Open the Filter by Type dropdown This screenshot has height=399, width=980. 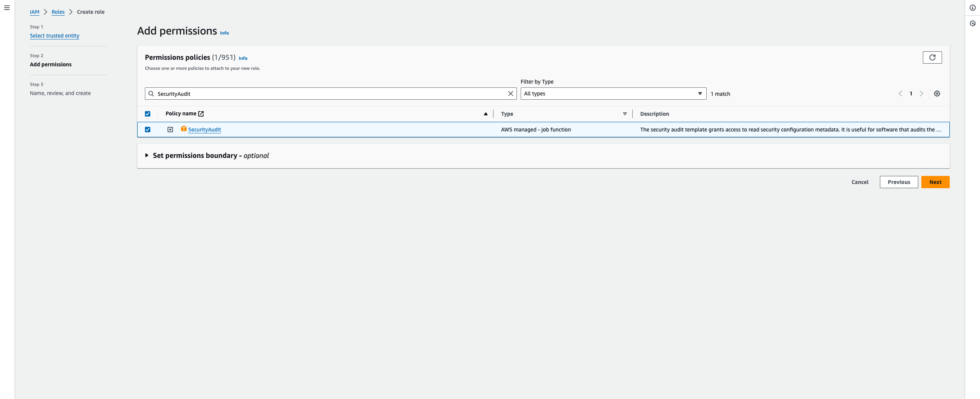pos(613,94)
